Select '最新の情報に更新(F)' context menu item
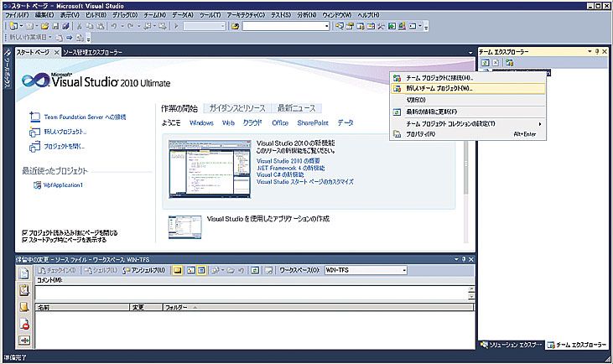 click(468, 112)
